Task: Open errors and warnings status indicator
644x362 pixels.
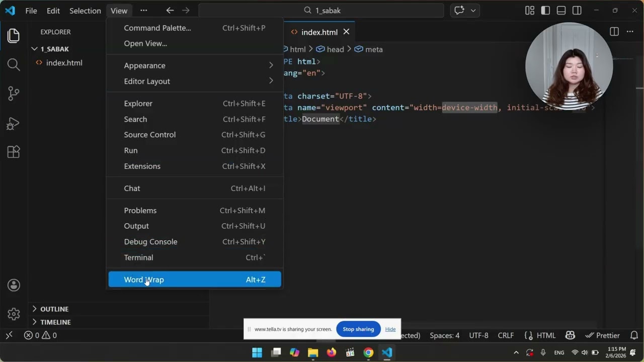Action: click(x=40, y=335)
